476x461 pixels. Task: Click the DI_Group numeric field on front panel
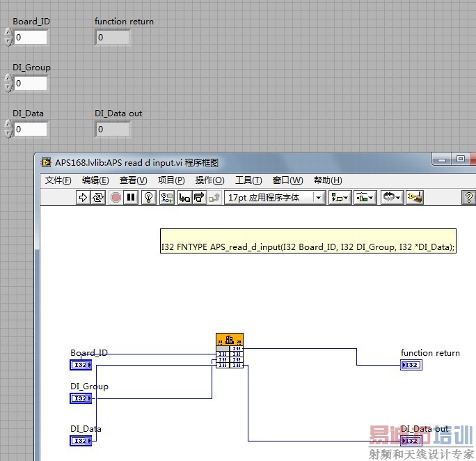point(31,83)
